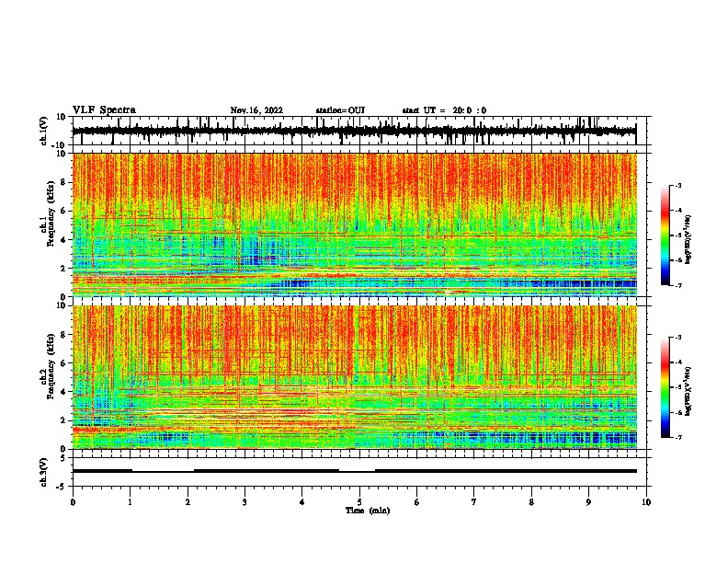Click the "8" kHz tick on ch.2 spectrogram

[x=63, y=335]
